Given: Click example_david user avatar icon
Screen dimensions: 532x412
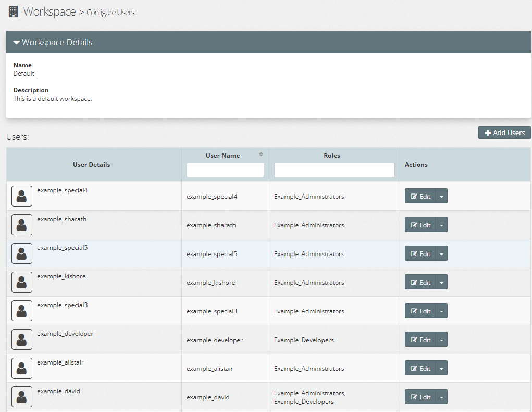Looking at the screenshot, I should click(22, 397).
